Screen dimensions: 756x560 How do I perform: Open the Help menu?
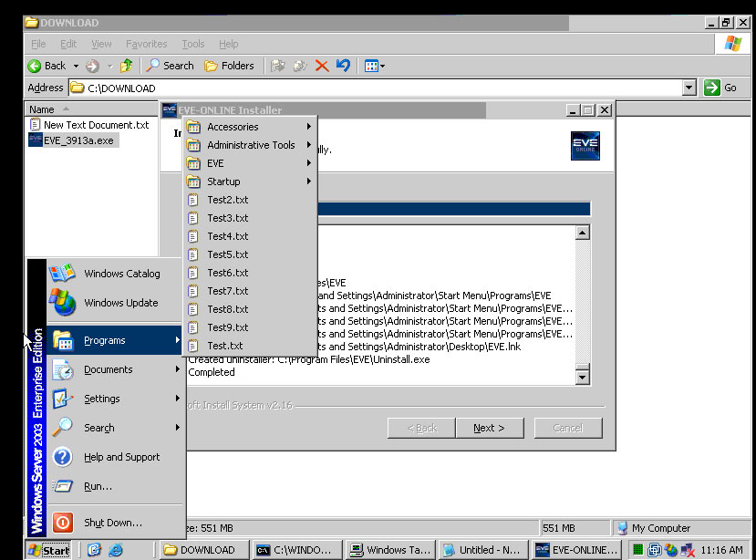click(229, 44)
